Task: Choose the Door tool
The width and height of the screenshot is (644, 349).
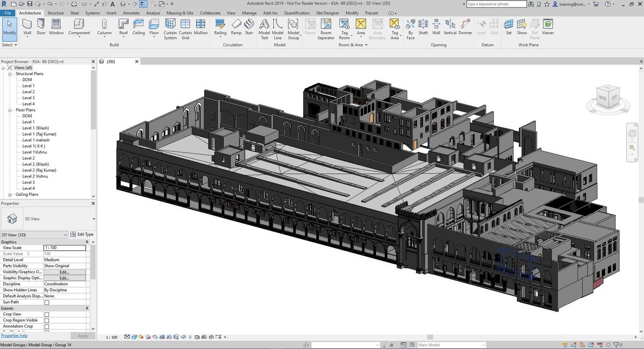Action: coord(41,28)
